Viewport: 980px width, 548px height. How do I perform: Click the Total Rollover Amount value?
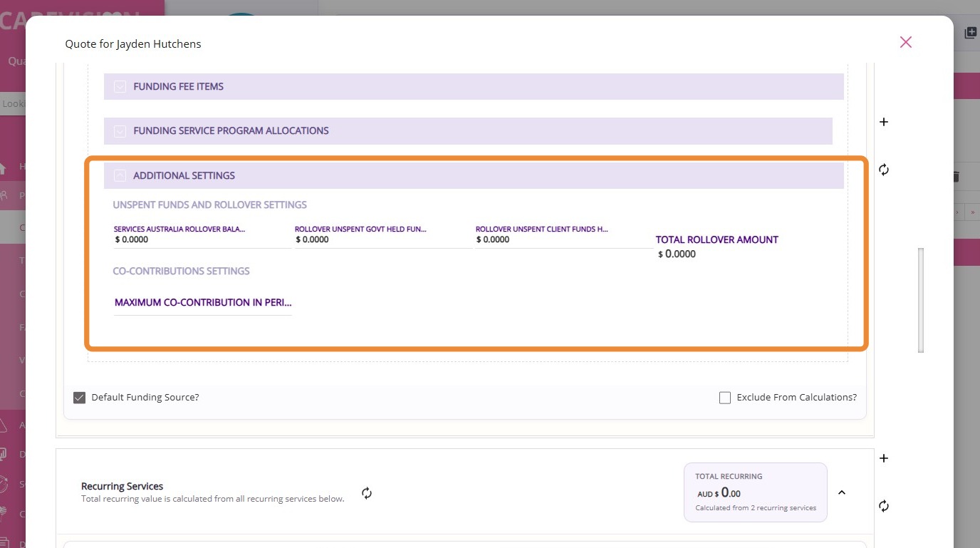(x=677, y=254)
